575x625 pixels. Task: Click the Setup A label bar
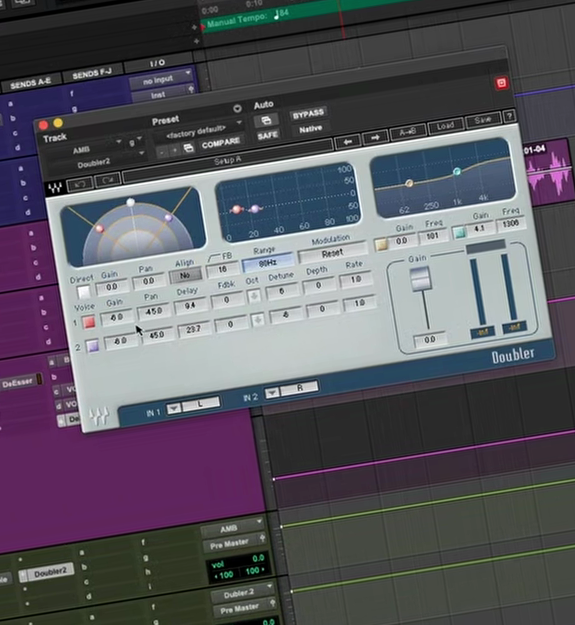228,161
